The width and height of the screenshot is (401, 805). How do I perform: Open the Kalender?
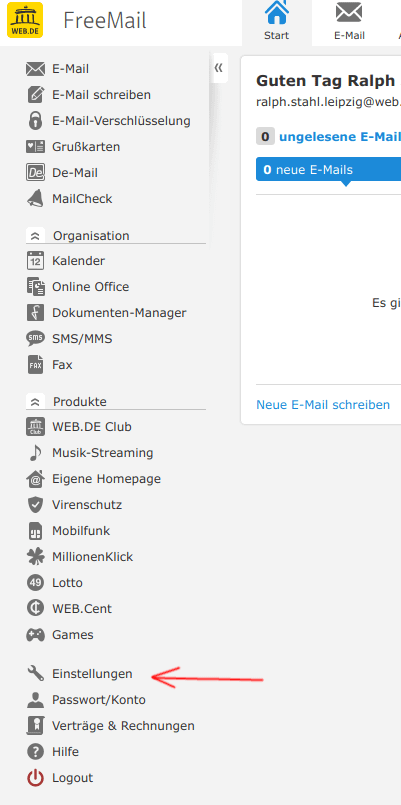point(79,261)
